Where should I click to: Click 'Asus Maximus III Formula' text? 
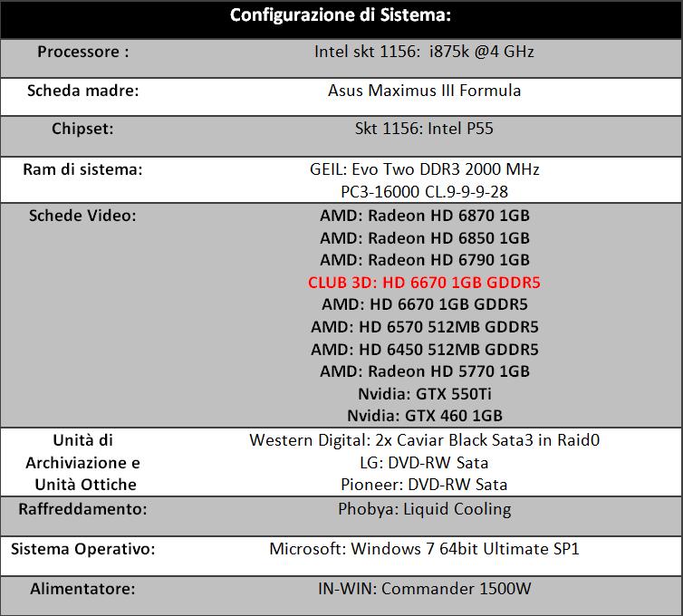tap(424, 91)
